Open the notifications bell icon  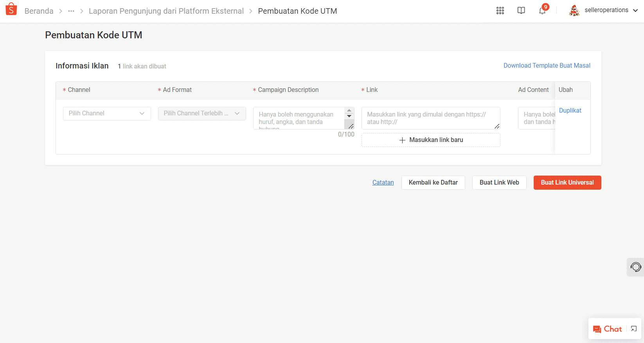[x=542, y=11]
